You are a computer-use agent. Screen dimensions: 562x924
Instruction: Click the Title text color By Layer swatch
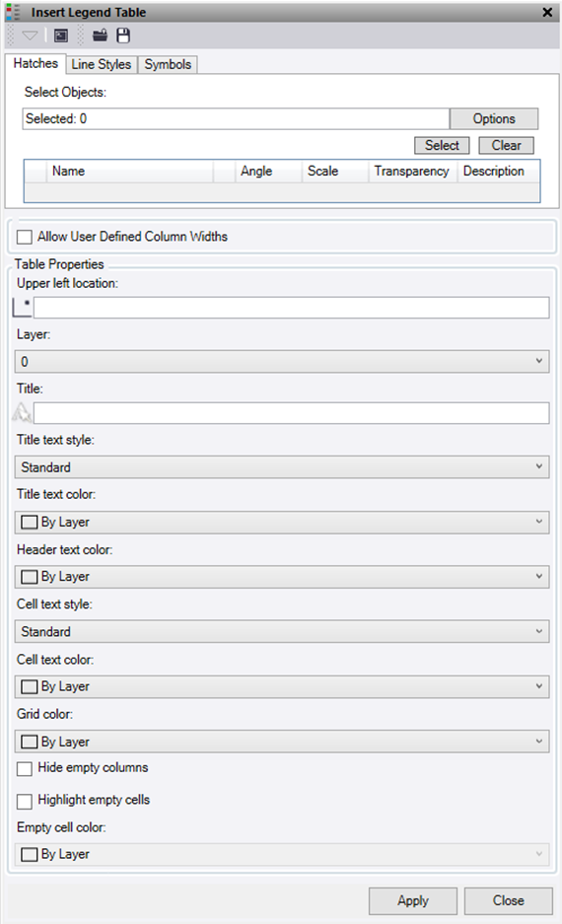click(x=29, y=522)
